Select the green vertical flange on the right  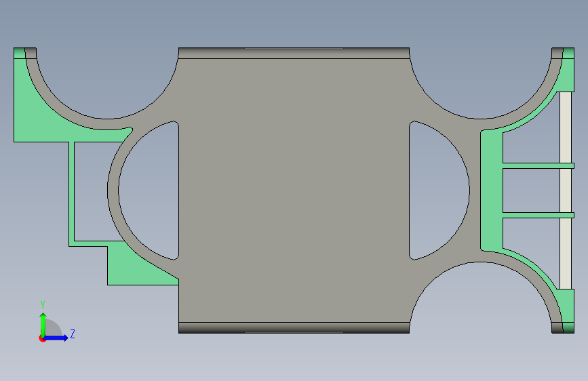[x=492, y=190]
